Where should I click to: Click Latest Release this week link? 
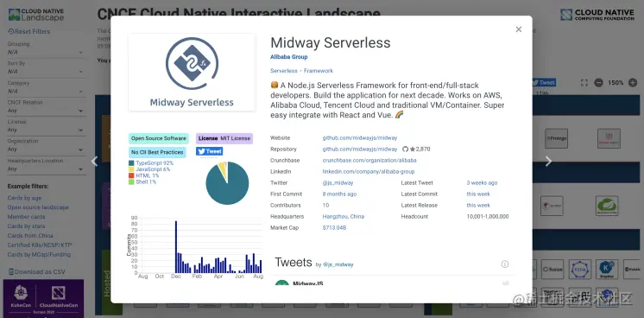click(478, 206)
